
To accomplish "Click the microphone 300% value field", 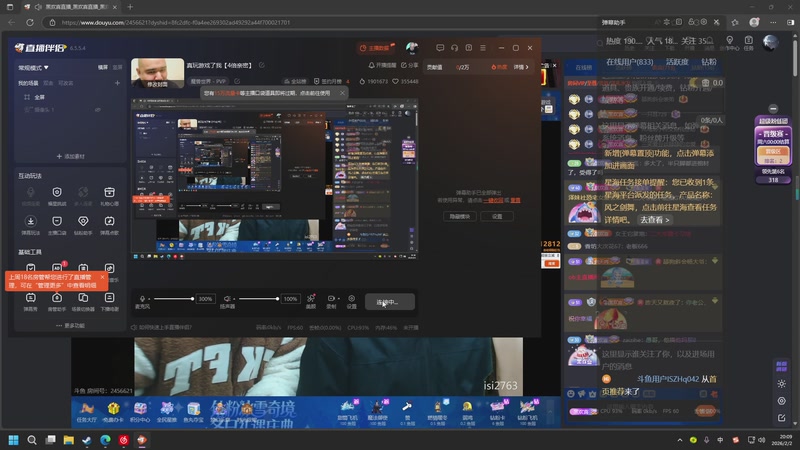I will click(x=205, y=299).
